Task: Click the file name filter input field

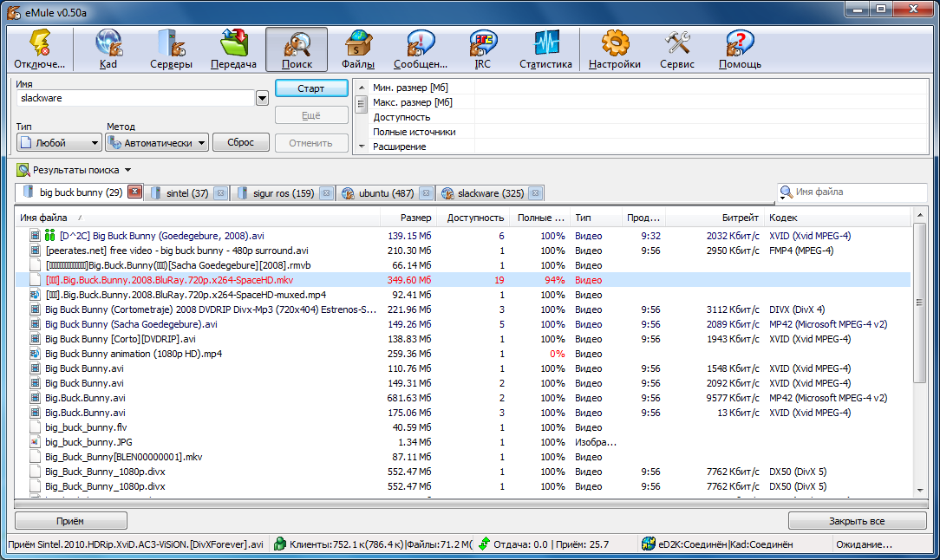Action: click(850, 192)
